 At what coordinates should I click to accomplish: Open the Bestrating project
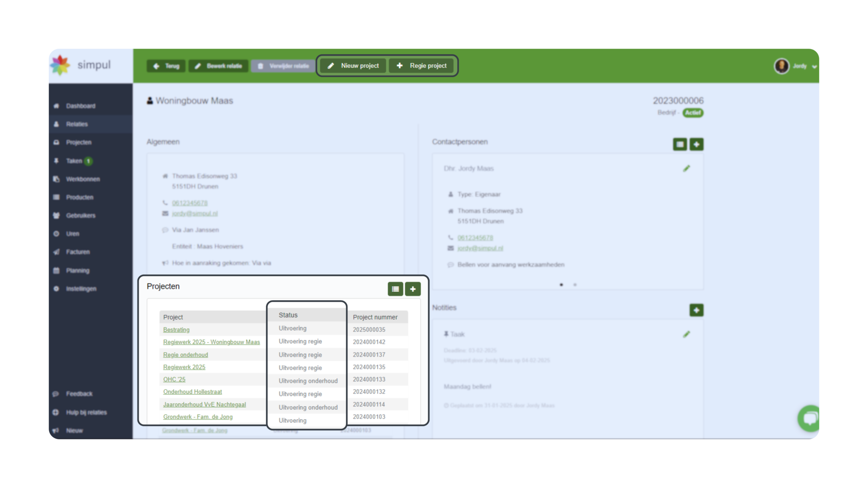pyautogui.click(x=176, y=330)
